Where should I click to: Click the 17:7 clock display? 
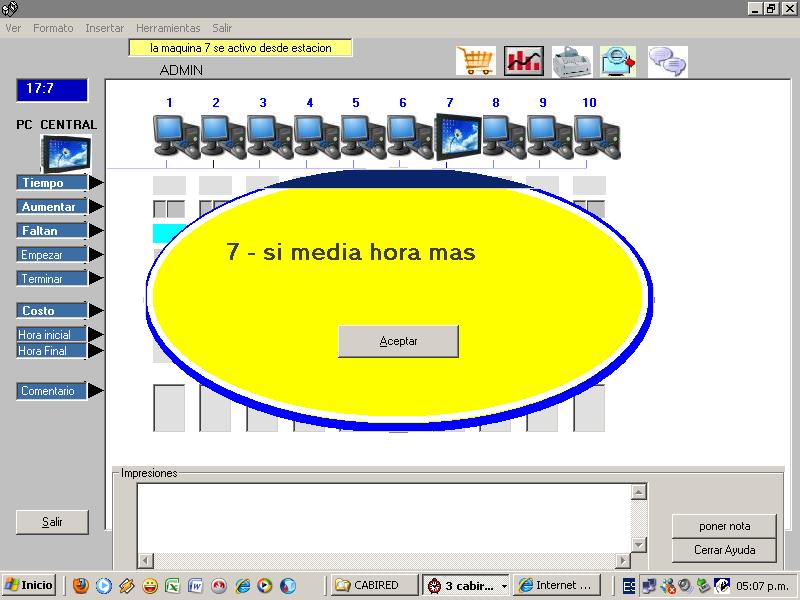(x=52, y=90)
